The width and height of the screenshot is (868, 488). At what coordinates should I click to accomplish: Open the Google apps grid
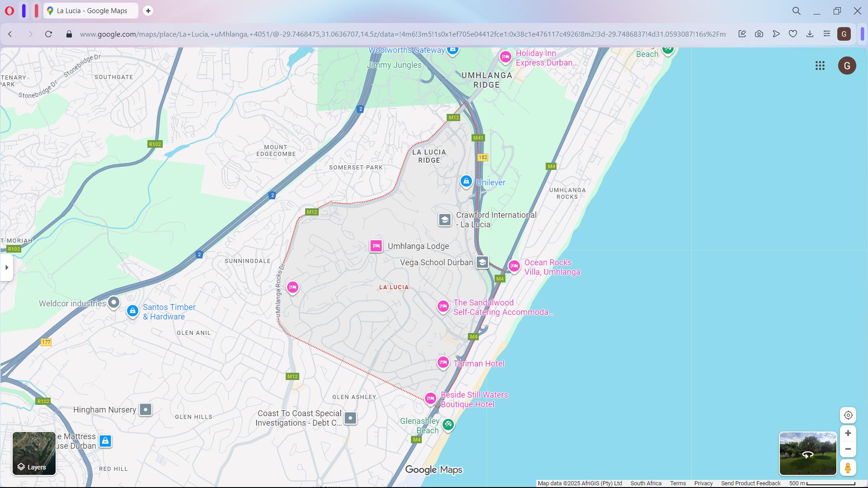click(x=820, y=66)
